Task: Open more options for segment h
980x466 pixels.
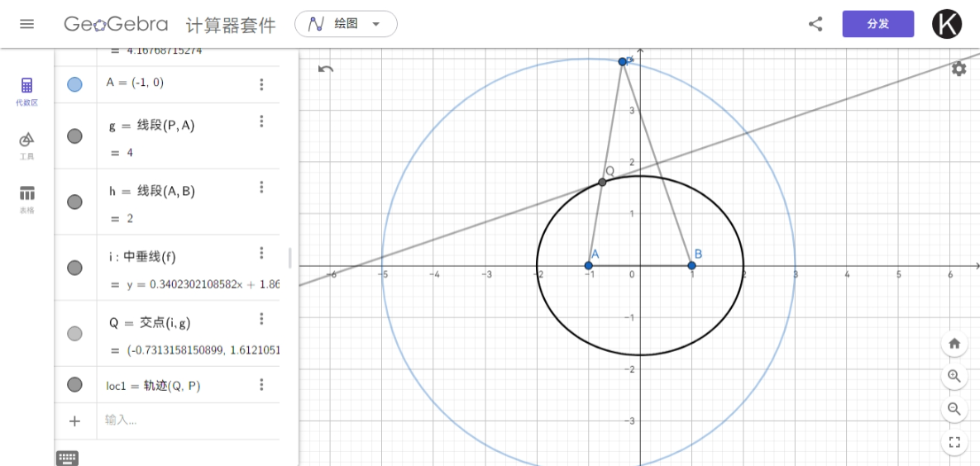Action: click(261, 188)
